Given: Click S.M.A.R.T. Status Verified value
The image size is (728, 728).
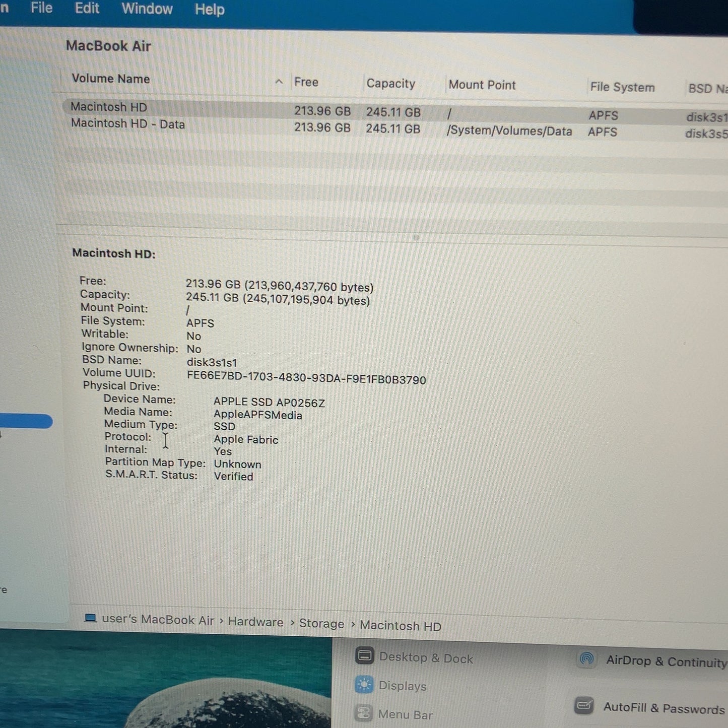Looking at the screenshot, I should click(x=233, y=476).
